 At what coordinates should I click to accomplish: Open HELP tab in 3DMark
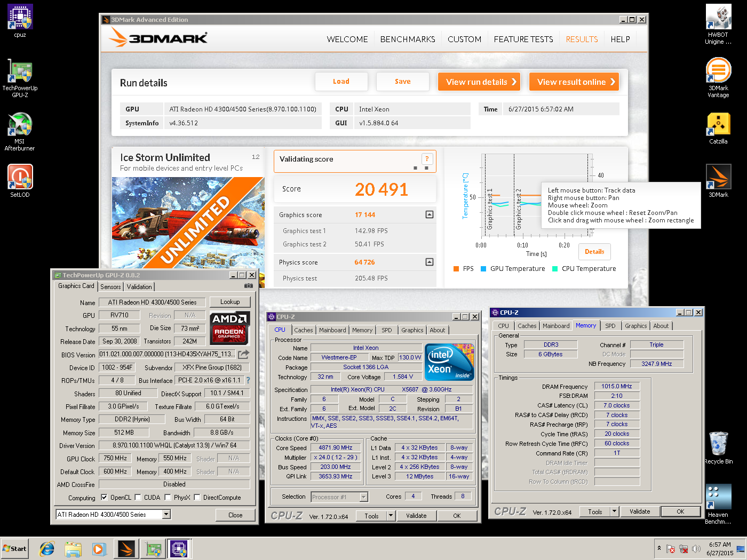point(620,39)
